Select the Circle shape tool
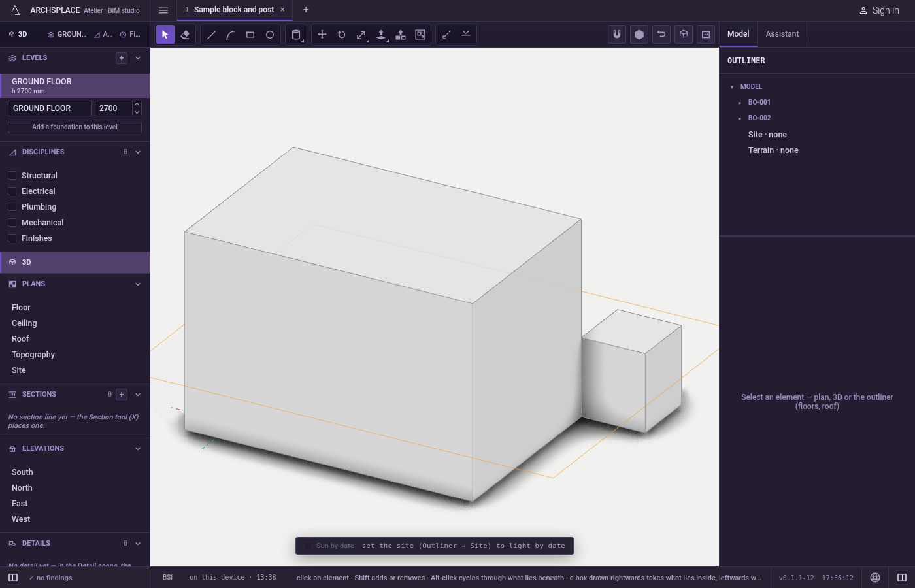Screen dimensions: 915x588 pos(270,35)
